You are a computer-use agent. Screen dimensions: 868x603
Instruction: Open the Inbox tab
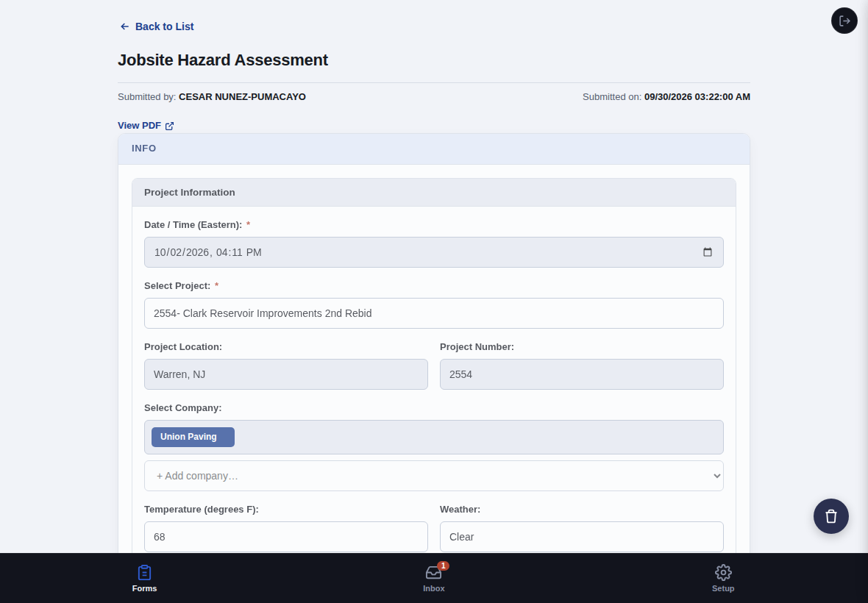pos(434,579)
